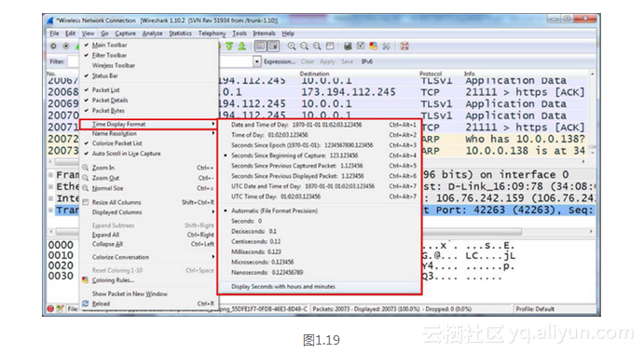Click the Zoom Out toolbar magnifier icon
Viewport: 644px width, 353px height.
tap(304, 46)
